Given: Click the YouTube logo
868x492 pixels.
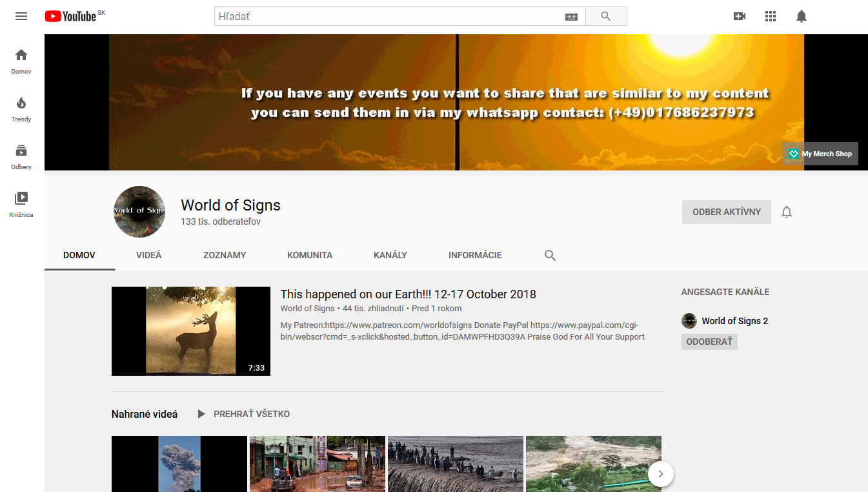Looking at the screenshot, I should (x=70, y=16).
